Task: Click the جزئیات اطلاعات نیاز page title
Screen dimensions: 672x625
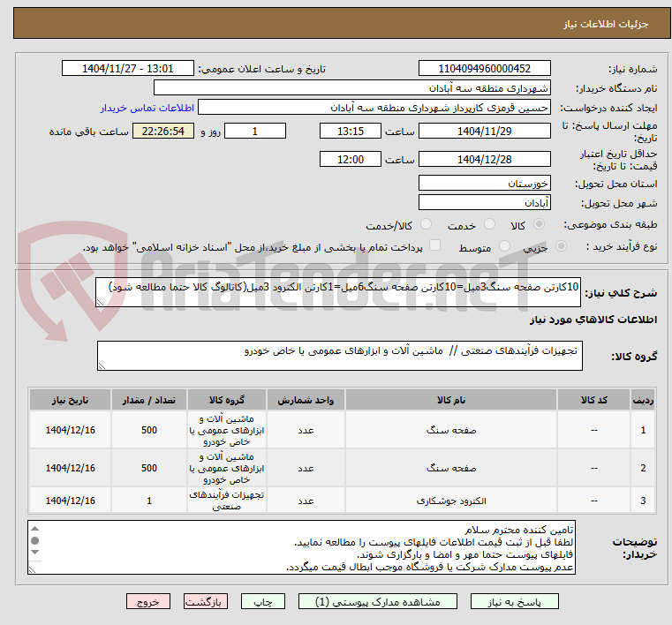Action: [606, 24]
